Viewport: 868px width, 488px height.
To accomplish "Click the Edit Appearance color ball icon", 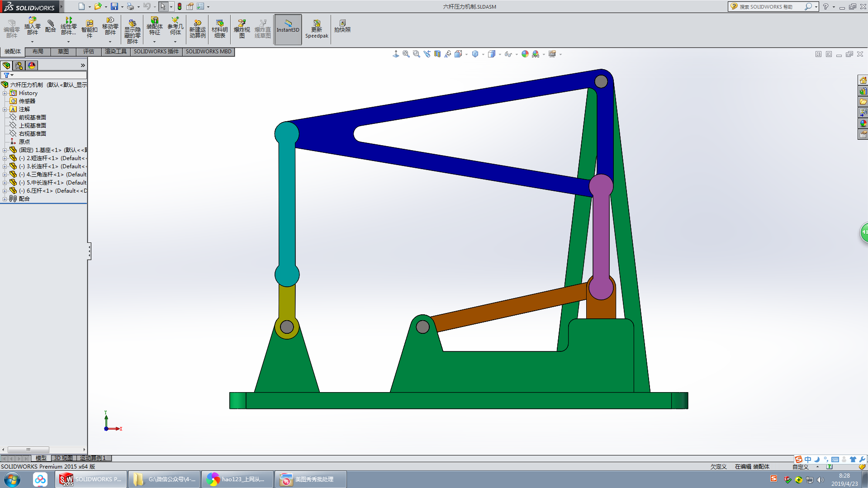I will 525,54.
